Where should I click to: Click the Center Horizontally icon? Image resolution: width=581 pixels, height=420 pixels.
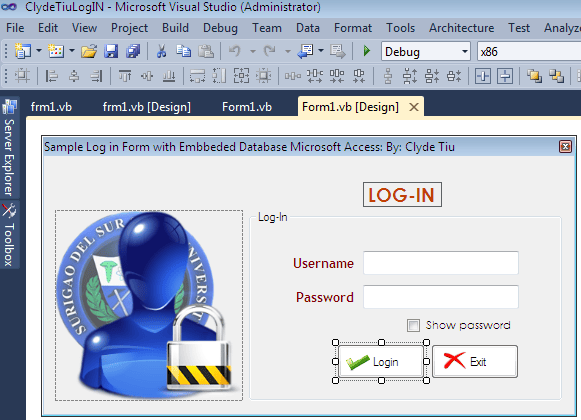[483, 76]
